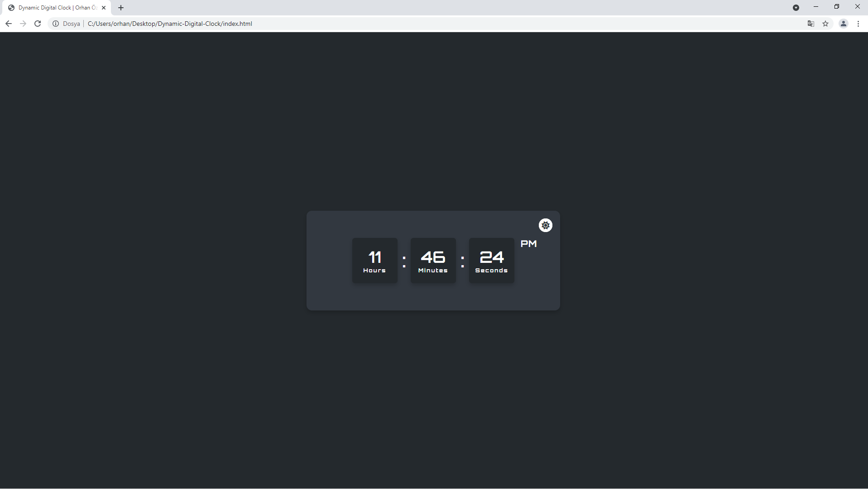Screen dimensions: 868x489
Task: Open the Chrome three-dot menu
Action: tap(858, 24)
